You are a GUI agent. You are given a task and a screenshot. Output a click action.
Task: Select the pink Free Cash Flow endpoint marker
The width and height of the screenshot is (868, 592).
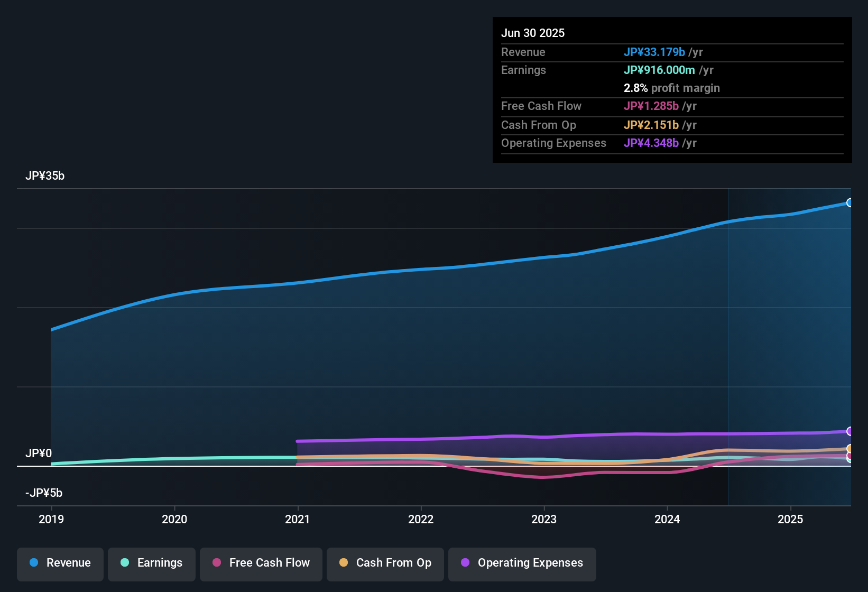coord(850,456)
